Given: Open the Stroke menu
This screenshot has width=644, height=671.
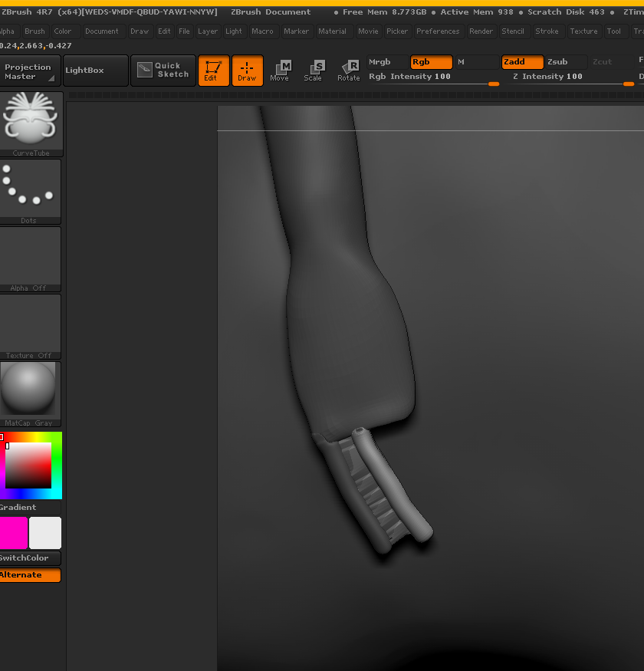Looking at the screenshot, I should click(x=547, y=31).
